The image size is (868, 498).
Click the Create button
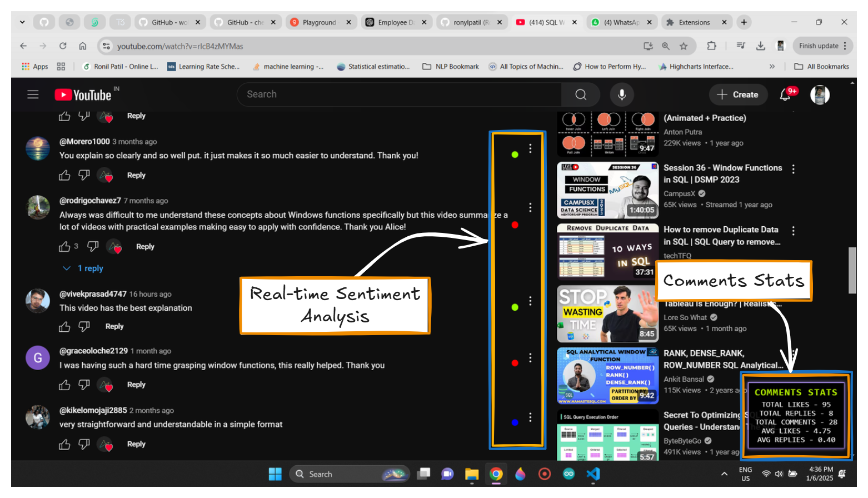[x=737, y=94]
